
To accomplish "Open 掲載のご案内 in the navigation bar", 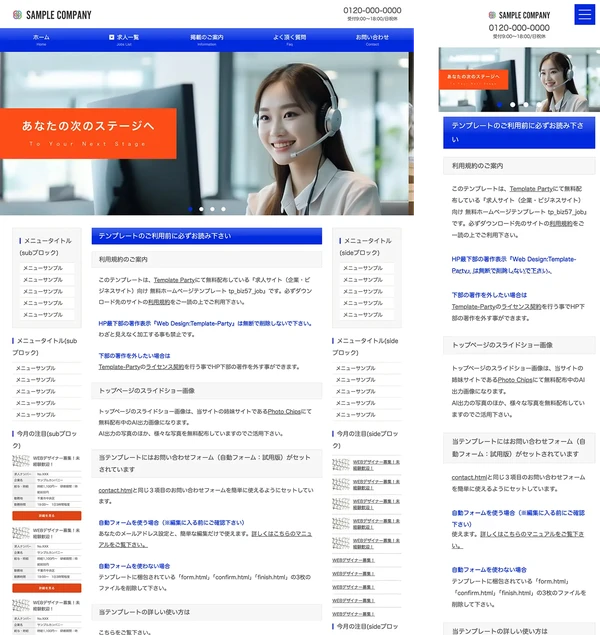I will 207,39.
